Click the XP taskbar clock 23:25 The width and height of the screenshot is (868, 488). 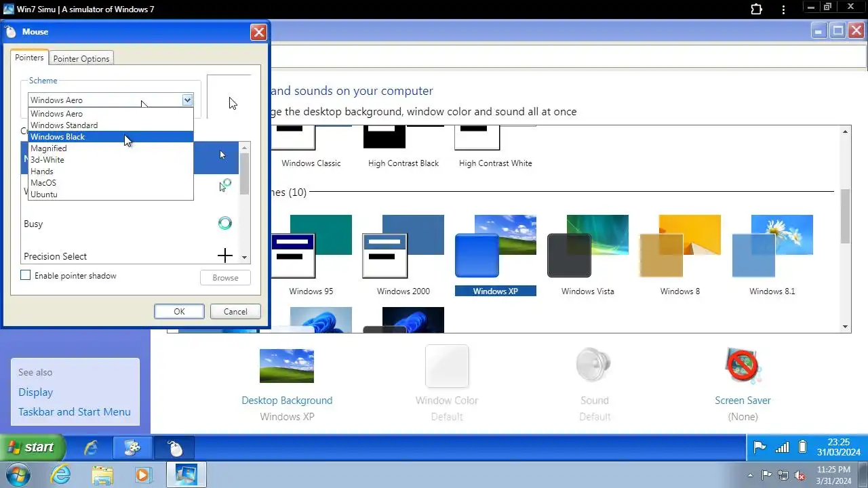tap(839, 447)
